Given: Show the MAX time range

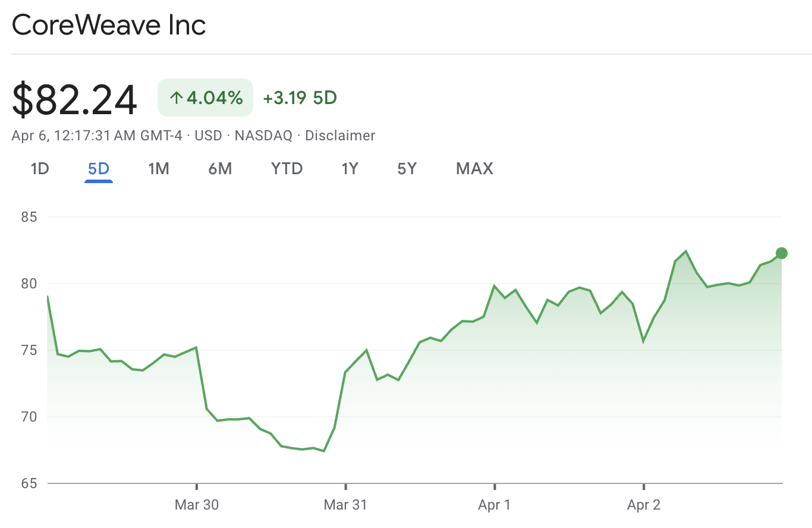Looking at the screenshot, I should click(474, 169).
